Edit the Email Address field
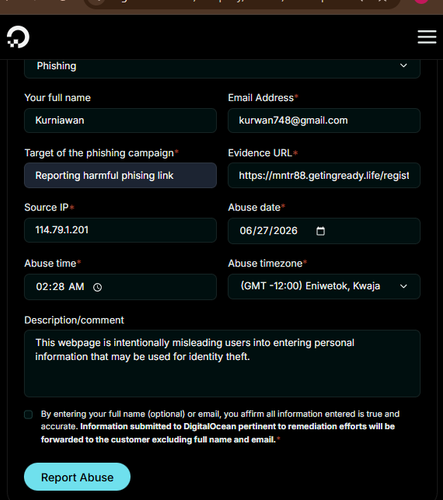 (324, 120)
